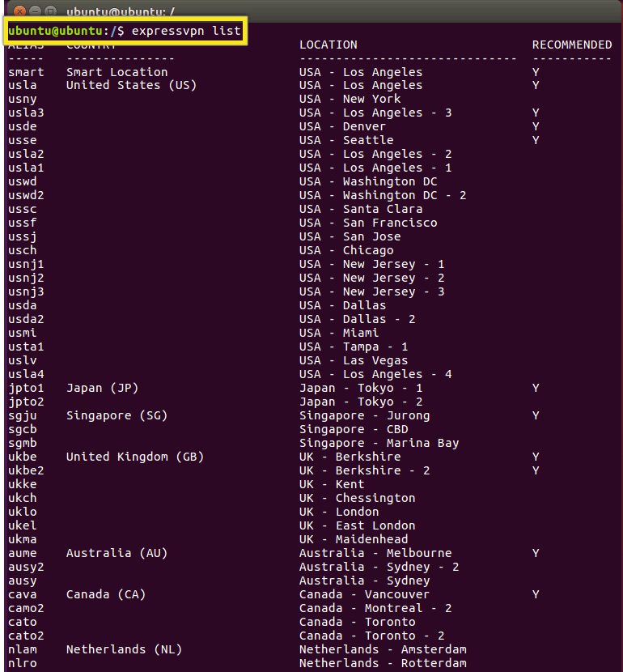Click the 'nlam' alias entry
Image resolution: width=623 pixels, height=672 pixels.
point(23,649)
